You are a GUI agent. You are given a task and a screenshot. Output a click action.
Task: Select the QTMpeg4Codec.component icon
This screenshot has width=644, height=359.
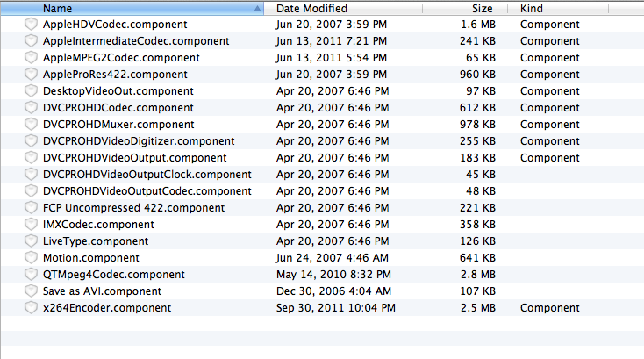(32, 275)
